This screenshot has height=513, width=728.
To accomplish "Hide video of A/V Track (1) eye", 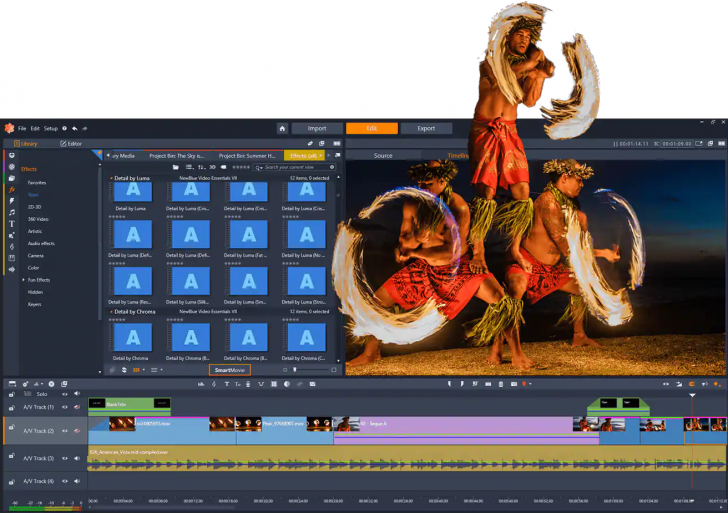I will [x=65, y=407].
